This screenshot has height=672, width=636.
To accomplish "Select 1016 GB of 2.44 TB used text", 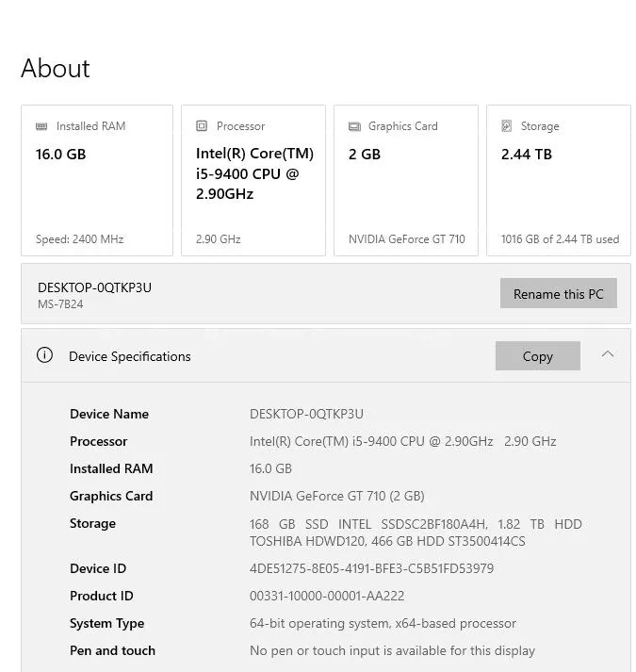I will (x=560, y=238).
